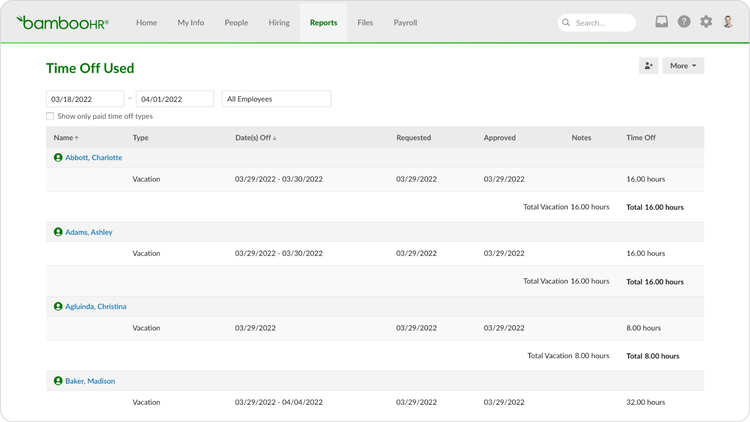This screenshot has height=422, width=750.
Task: Open the help question mark icon
Action: point(684,22)
